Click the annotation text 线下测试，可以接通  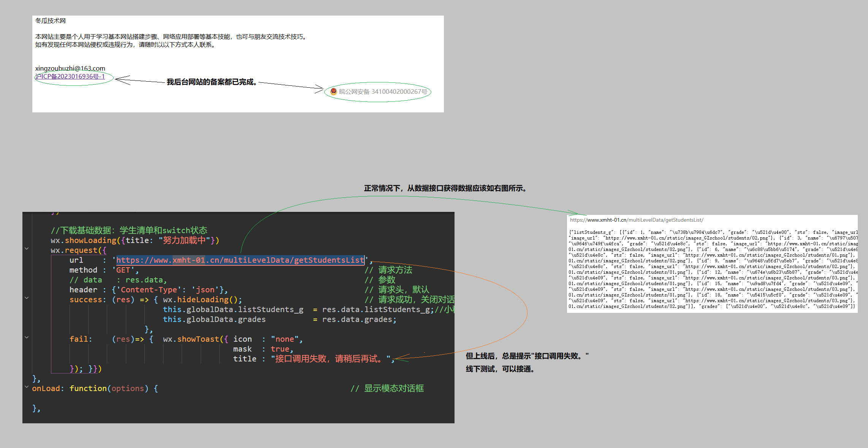pos(500,369)
